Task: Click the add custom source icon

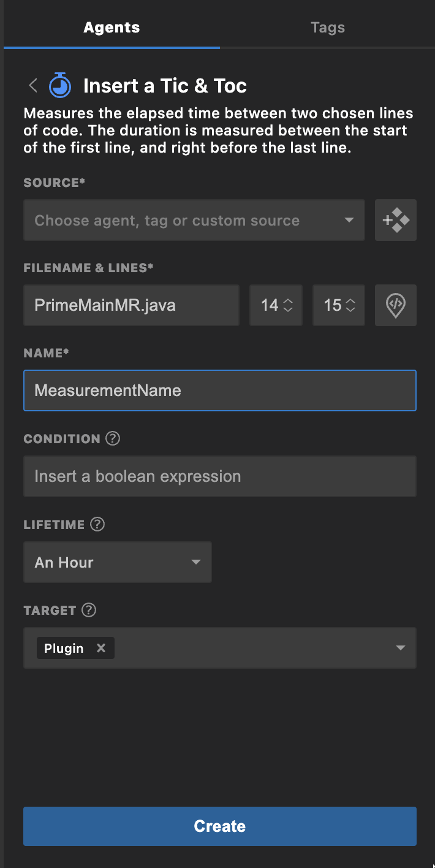Action: tap(396, 220)
